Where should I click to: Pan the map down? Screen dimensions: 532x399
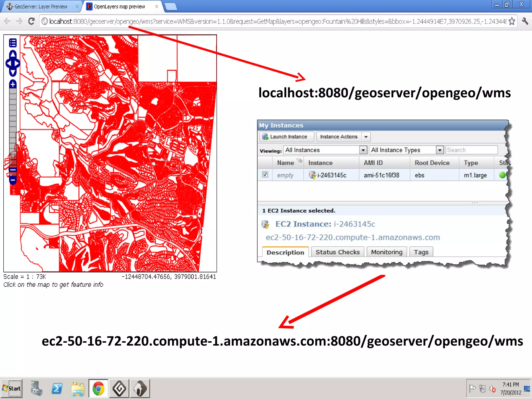(13, 72)
